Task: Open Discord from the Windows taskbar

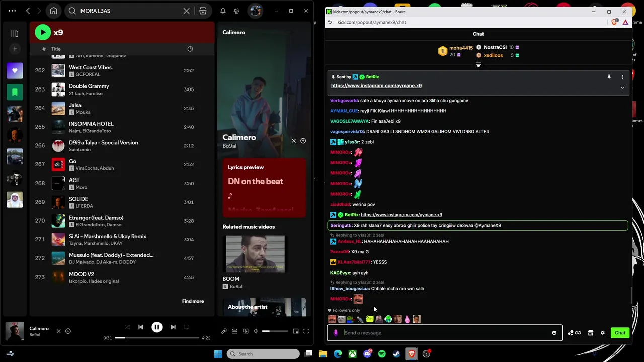Action: click(x=367, y=354)
